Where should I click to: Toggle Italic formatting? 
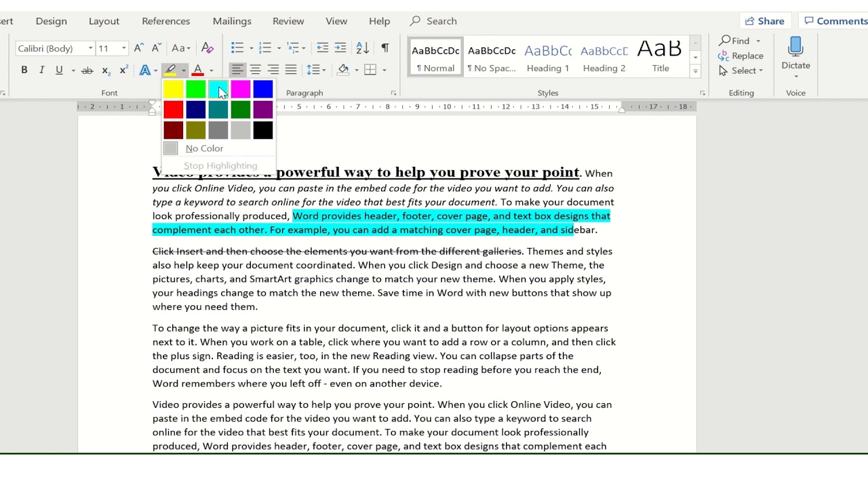pyautogui.click(x=42, y=70)
